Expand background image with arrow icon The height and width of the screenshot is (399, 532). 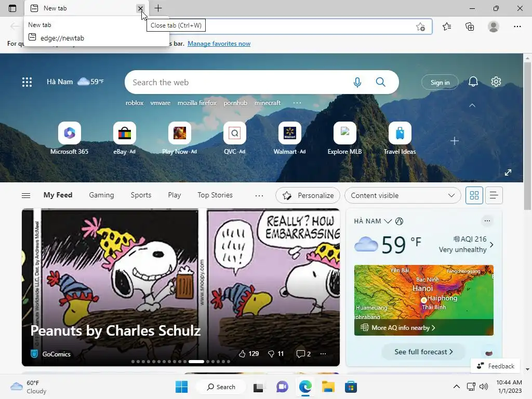(508, 172)
